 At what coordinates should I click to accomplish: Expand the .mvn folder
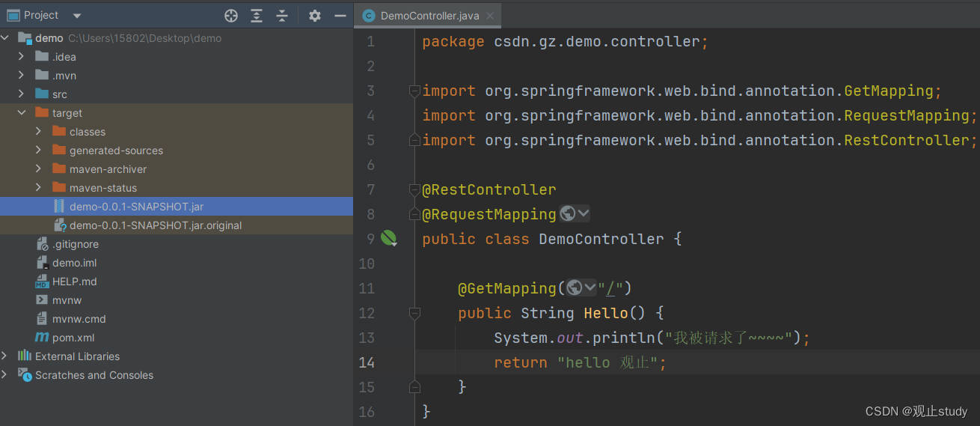(x=22, y=76)
